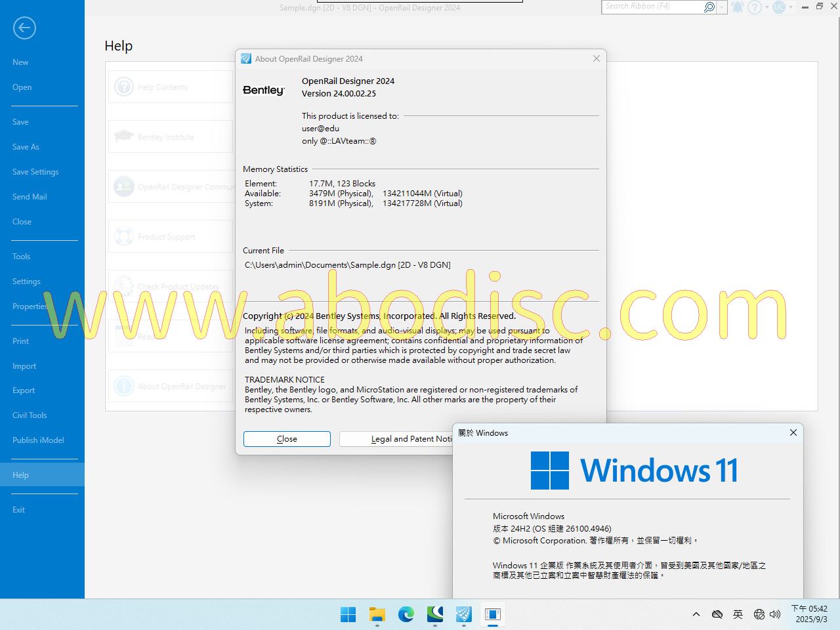Click the About OpenRail Designer info icon
Image resolution: width=840 pixels, height=630 pixels.
point(124,386)
